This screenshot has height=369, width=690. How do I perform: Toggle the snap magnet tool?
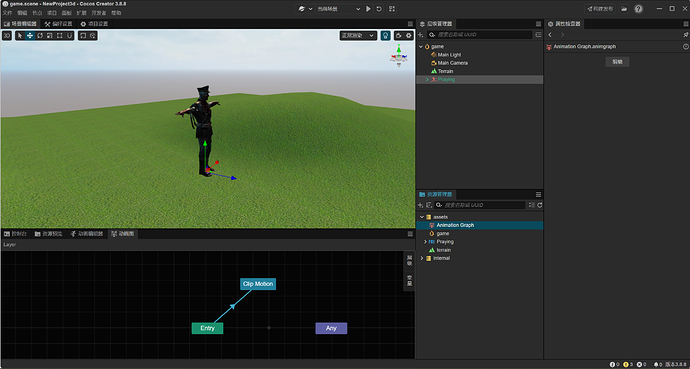[x=69, y=36]
